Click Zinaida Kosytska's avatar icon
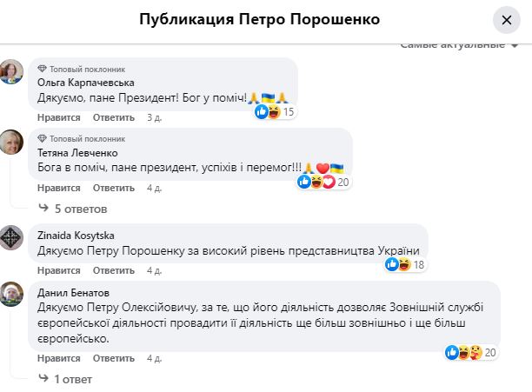Screen dimensions: 532x392 [x=11, y=237]
